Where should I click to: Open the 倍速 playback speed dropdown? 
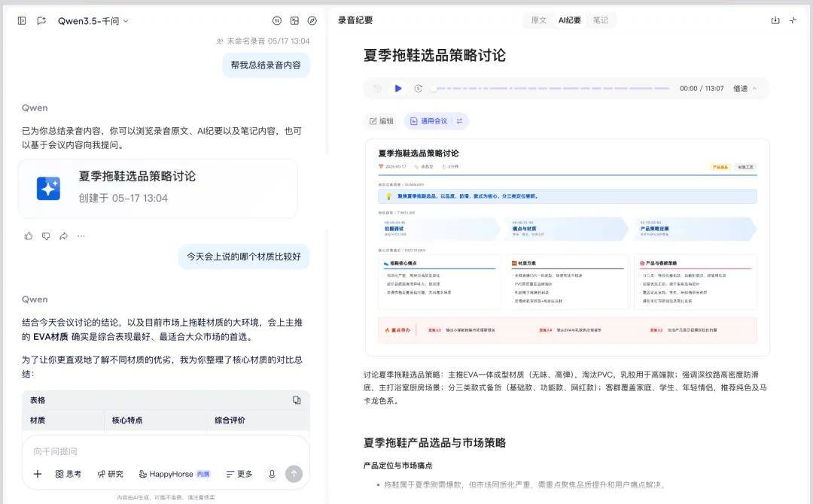pos(744,89)
